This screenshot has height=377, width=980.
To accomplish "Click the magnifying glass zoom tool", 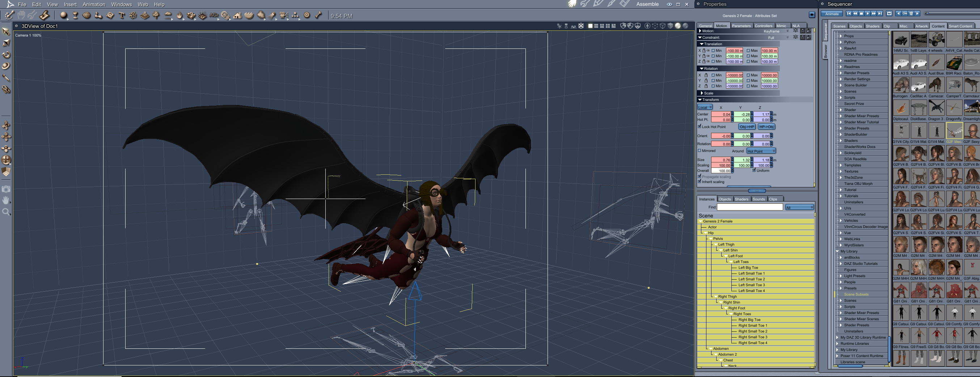I will pos(6,212).
